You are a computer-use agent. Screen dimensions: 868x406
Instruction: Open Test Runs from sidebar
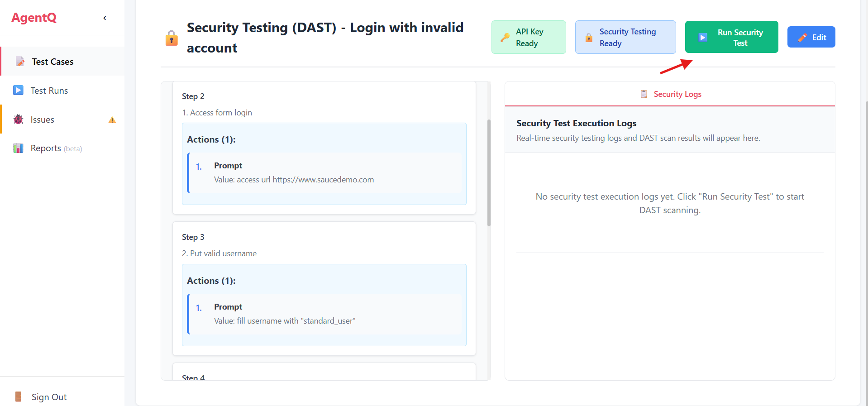(x=49, y=91)
